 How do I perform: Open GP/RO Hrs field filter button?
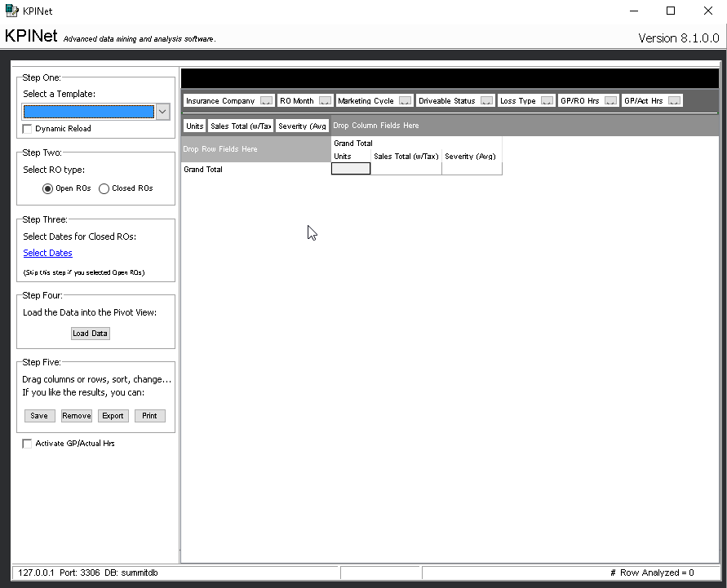[x=610, y=101]
